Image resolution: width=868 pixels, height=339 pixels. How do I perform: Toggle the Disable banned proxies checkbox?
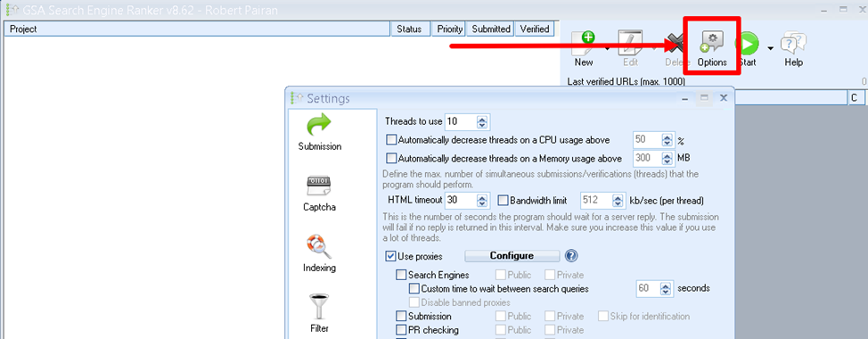click(x=414, y=302)
